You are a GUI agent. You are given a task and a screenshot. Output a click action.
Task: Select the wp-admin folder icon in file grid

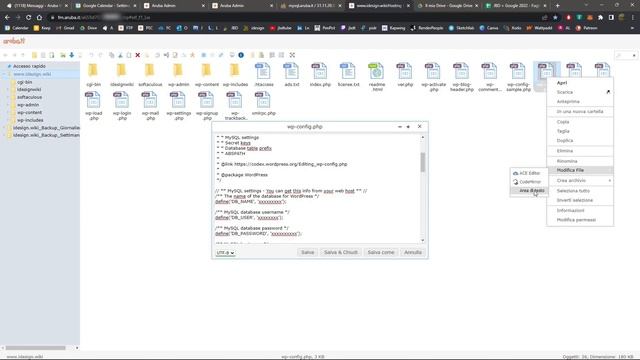pos(178,71)
